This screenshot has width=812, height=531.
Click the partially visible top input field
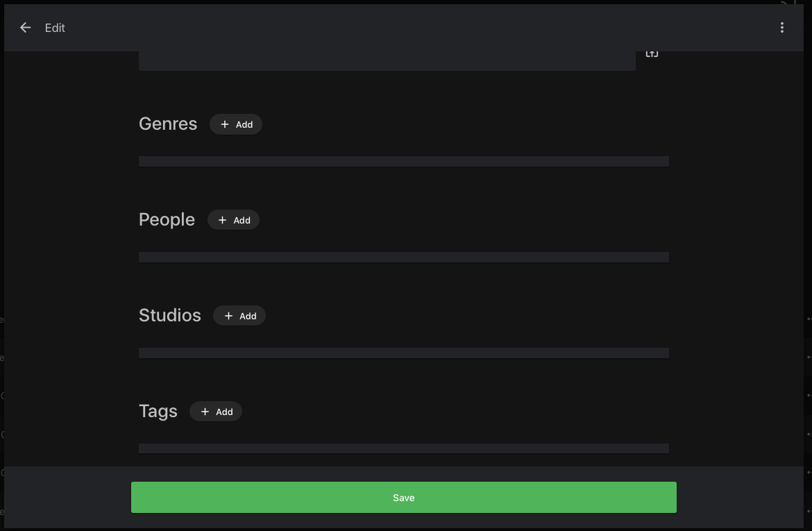point(387,61)
